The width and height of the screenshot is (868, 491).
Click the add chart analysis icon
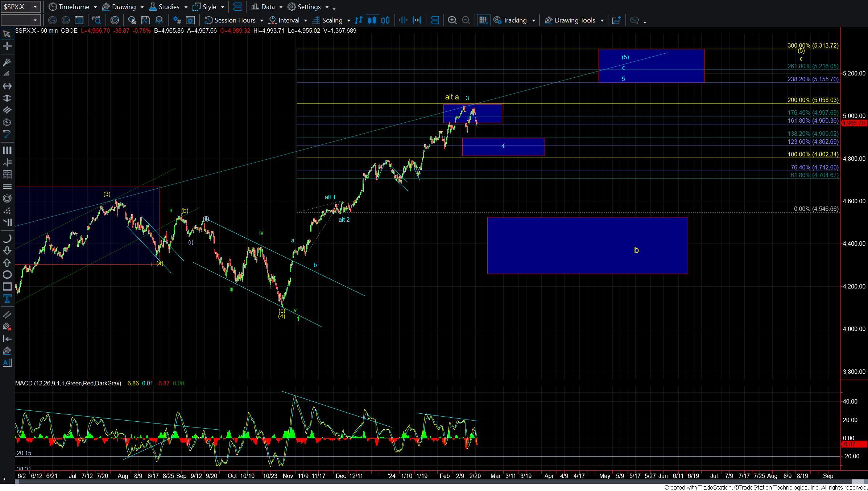click(x=616, y=20)
